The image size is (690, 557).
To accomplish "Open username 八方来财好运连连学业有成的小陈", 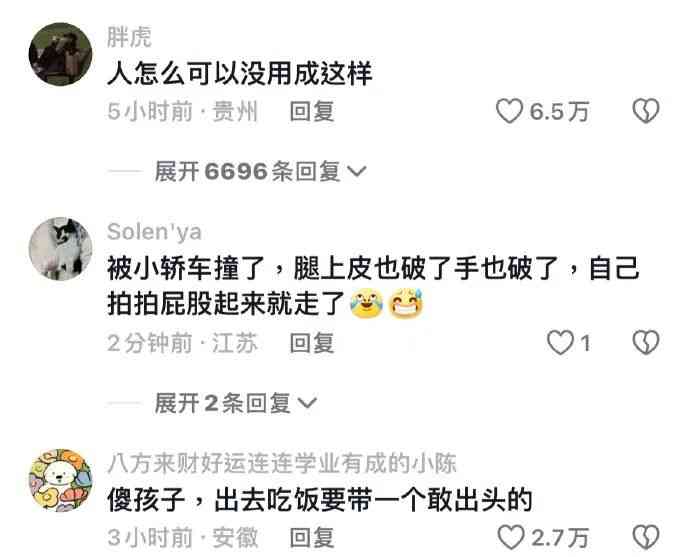I will [282, 463].
